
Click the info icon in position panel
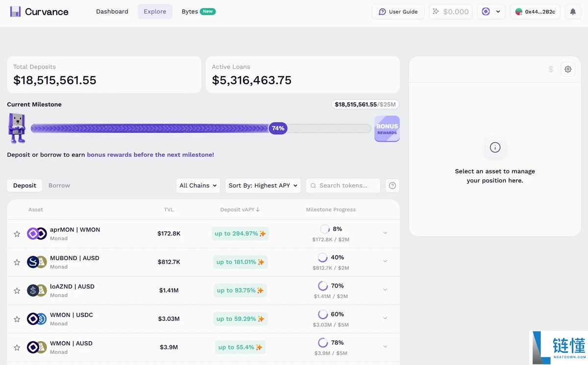pyautogui.click(x=495, y=147)
